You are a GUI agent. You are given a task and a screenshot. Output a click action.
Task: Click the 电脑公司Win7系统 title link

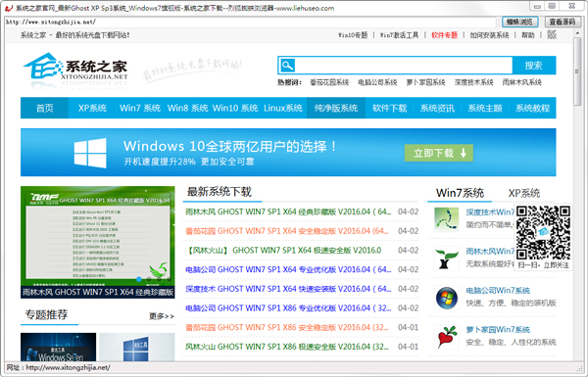[498, 291]
